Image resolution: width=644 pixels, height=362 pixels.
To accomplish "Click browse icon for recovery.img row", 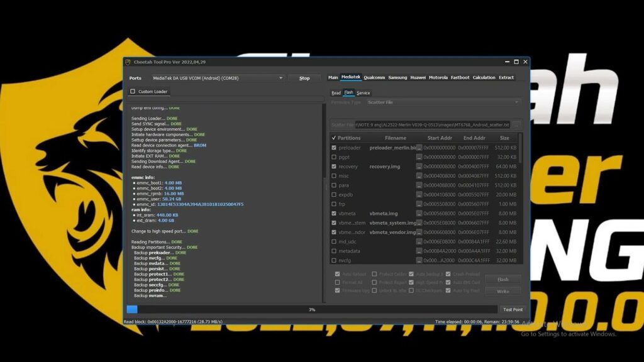I will [419, 167].
